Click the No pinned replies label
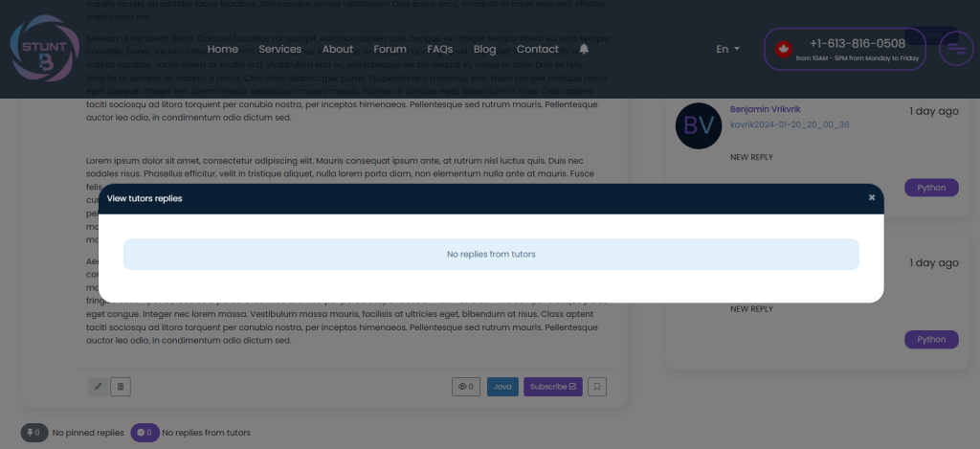 pos(88,433)
